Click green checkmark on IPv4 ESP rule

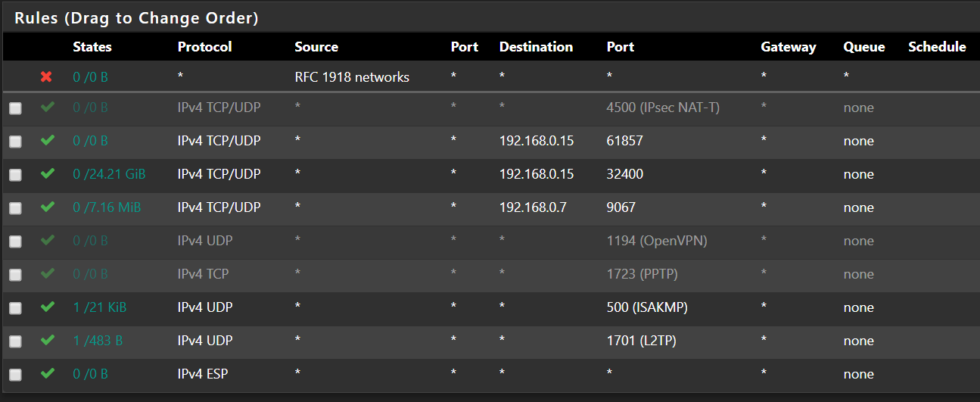pyautogui.click(x=48, y=374)
